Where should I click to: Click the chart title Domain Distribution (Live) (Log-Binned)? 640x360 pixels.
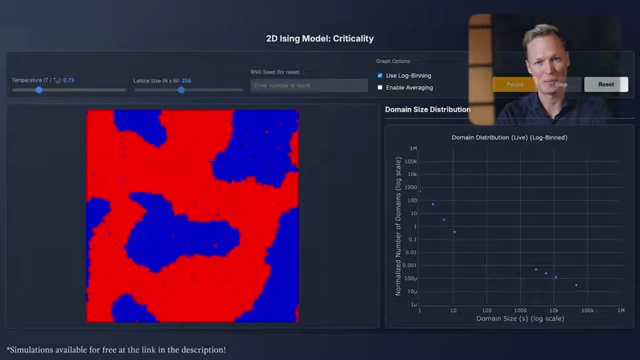pos(509,138)
